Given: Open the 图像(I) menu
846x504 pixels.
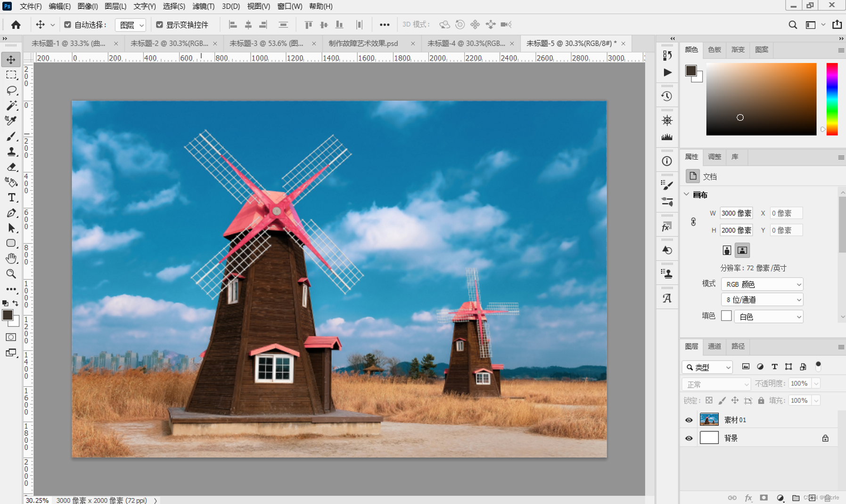Looking at the screenshot, I should pos(88,6).
